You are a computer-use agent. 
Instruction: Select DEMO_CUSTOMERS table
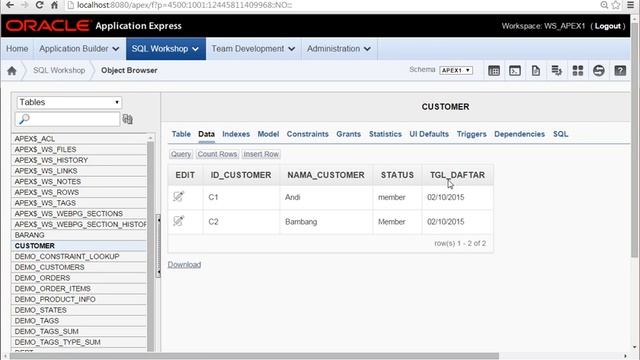coord(79,267)
